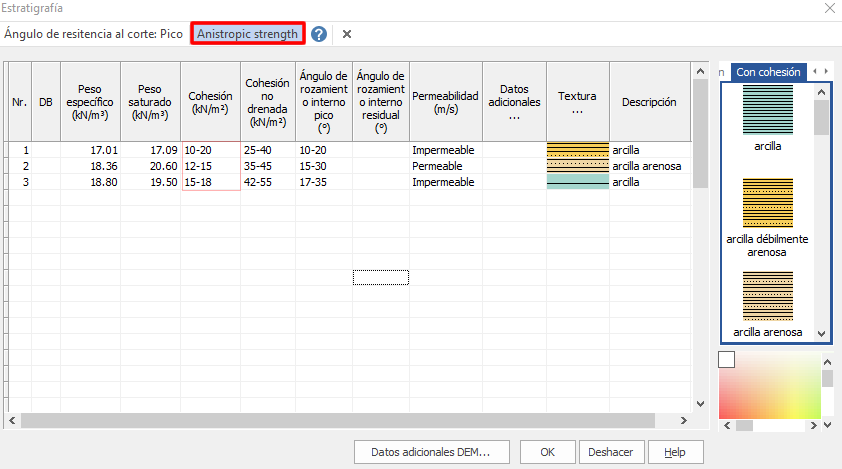Image resolution: width=842 pixels, height=469 pixels.
Task: Select the arcilla arenosa description cell
Action: pyautogui.click(x=649, y=166)
